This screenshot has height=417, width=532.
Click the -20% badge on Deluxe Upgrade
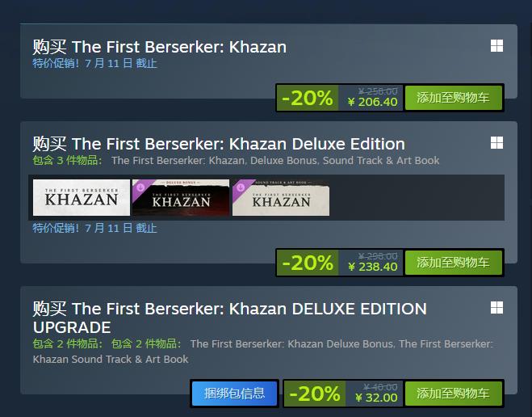click(314, 394)
